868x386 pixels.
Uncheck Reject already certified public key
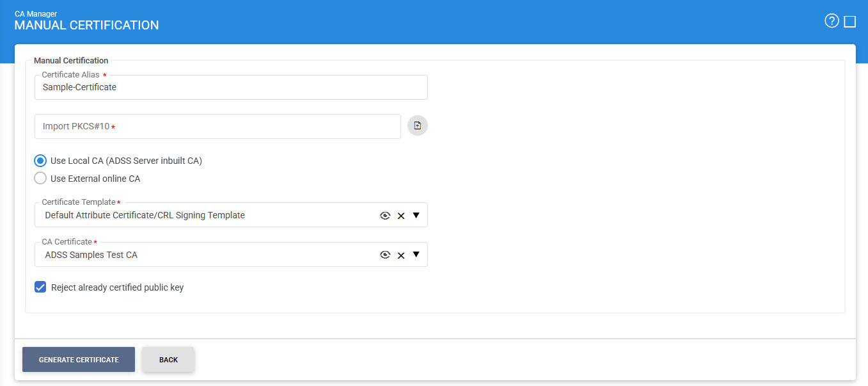[40, 287]
